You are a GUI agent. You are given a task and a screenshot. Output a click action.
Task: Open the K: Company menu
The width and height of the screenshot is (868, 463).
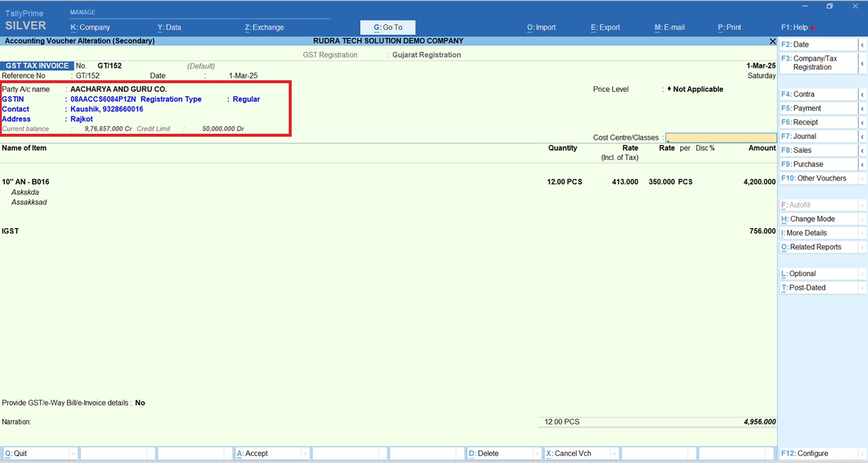point(90,27)
